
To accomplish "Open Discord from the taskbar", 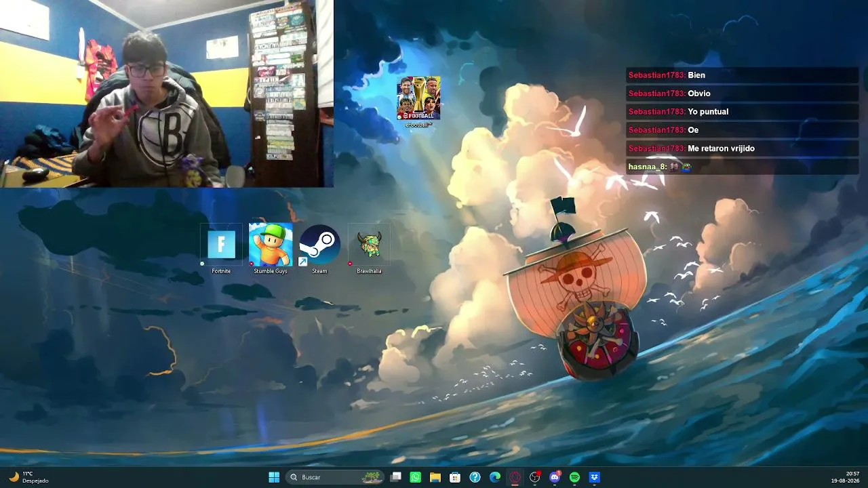I will tap(555, 477).
